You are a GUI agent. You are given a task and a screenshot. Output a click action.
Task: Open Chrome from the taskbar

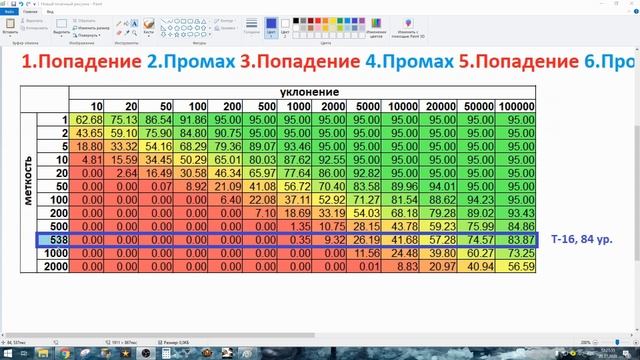click(x=64, y=353)
